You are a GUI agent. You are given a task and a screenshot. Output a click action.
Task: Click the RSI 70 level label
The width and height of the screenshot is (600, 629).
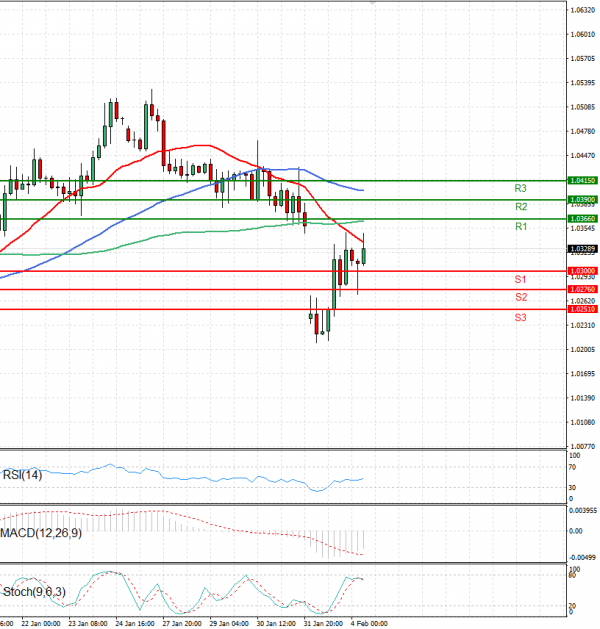coord(572,467)
